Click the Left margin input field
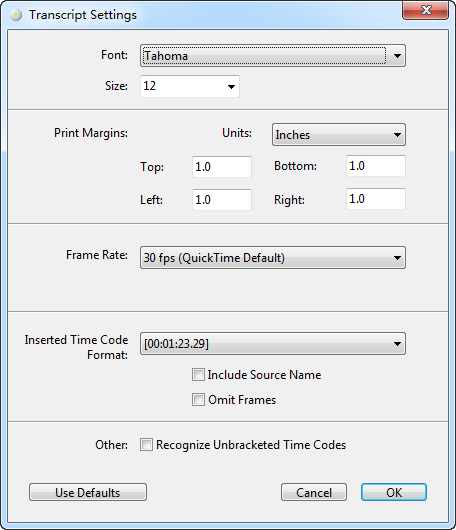The image size is (456, 530). 222,200
